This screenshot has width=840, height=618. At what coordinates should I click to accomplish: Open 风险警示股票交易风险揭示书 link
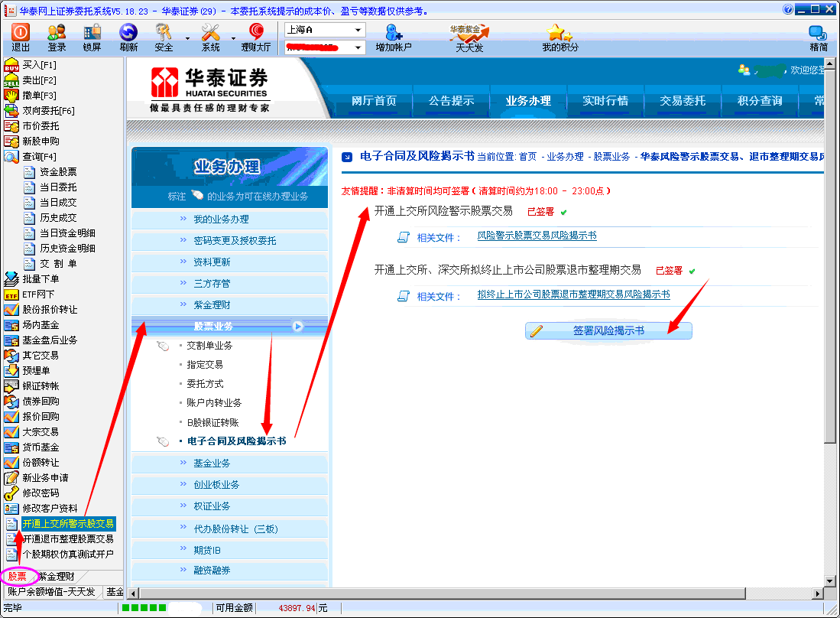point(537,236)
